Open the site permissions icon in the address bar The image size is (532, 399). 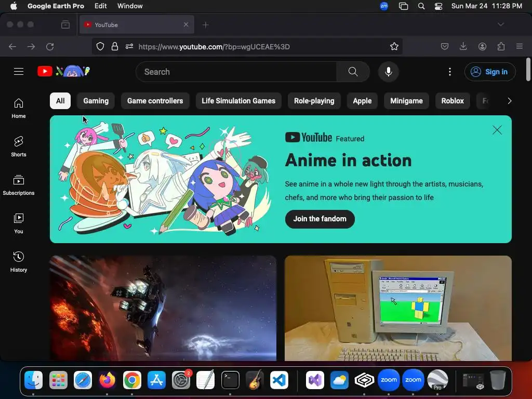[129, 46]
